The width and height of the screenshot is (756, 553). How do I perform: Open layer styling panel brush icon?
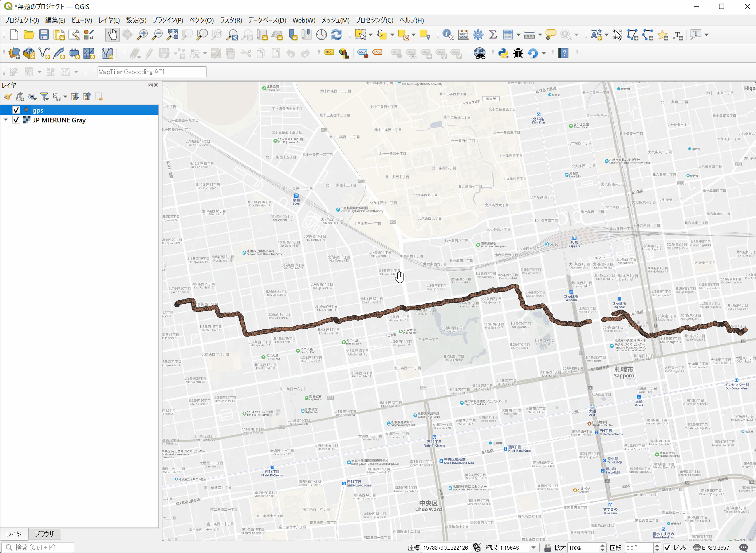[8, 97]
